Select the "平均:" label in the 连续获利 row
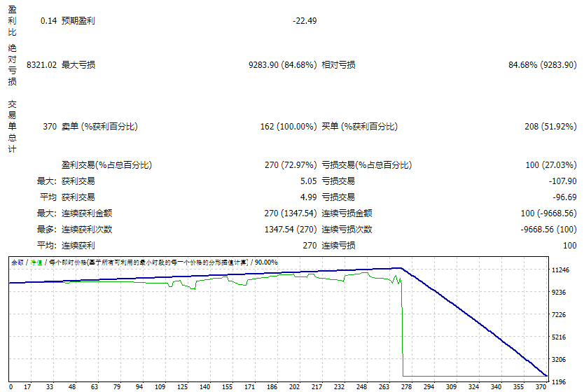 pyautogui.click(x=46, y=246)
